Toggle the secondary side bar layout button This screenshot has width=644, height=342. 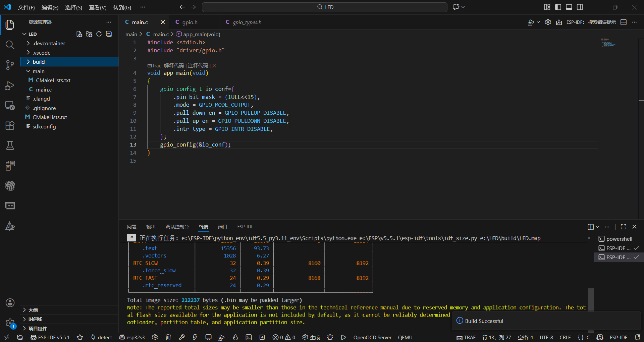coord(580,7)
